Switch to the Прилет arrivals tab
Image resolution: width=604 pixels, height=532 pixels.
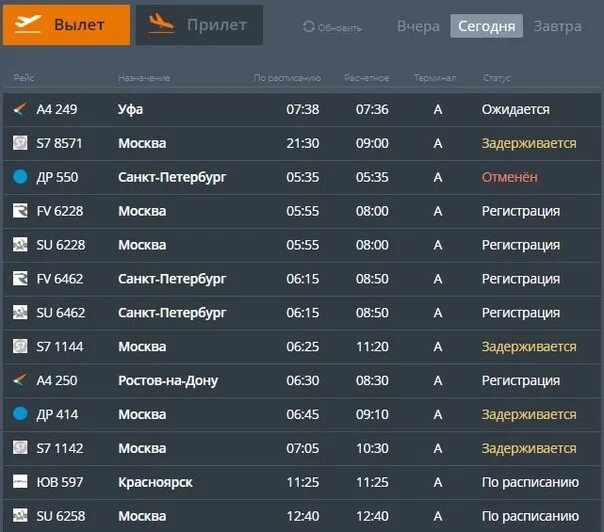point(199,25)
